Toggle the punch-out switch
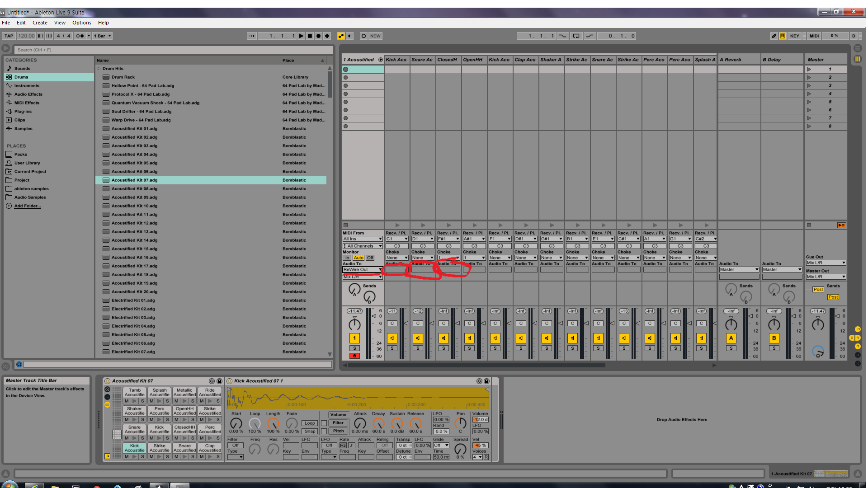The width and height of the screenshot is (868, 488). pyautogui.click(x=590, y=36)
